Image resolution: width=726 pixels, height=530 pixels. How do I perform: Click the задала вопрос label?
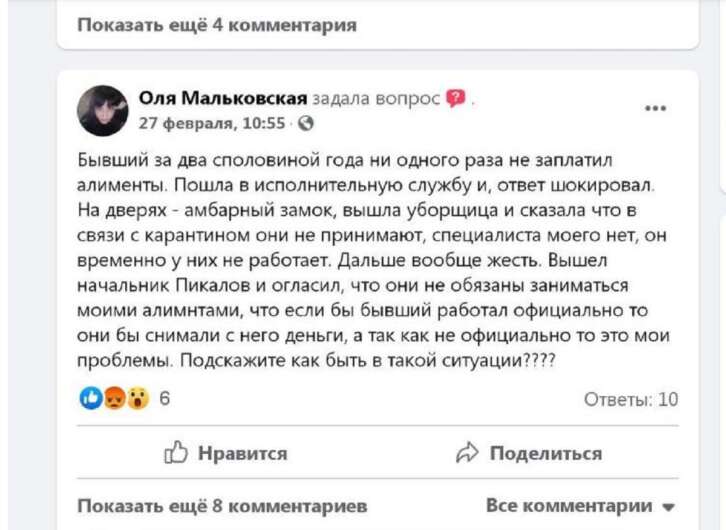(x=375, y=97)
